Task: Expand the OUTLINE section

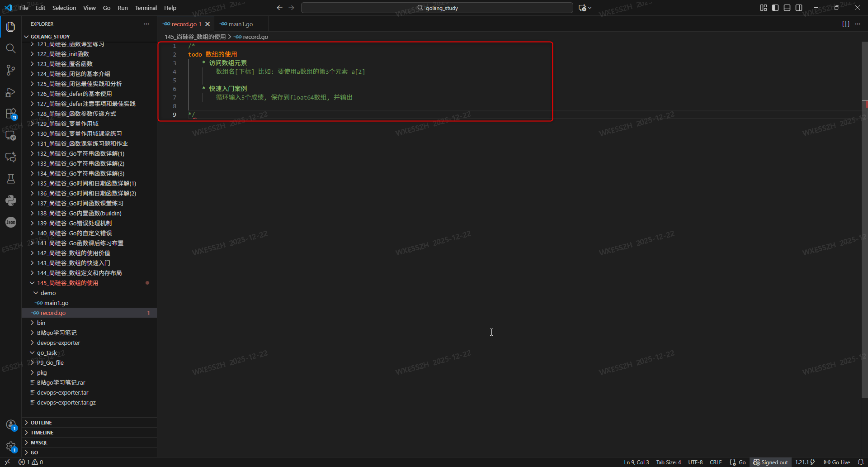Action: 90,423
